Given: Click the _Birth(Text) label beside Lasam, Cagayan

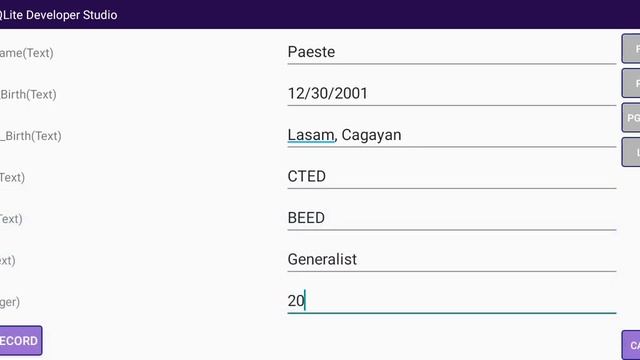Looking at the screenshot, I should tap(31, 136).
